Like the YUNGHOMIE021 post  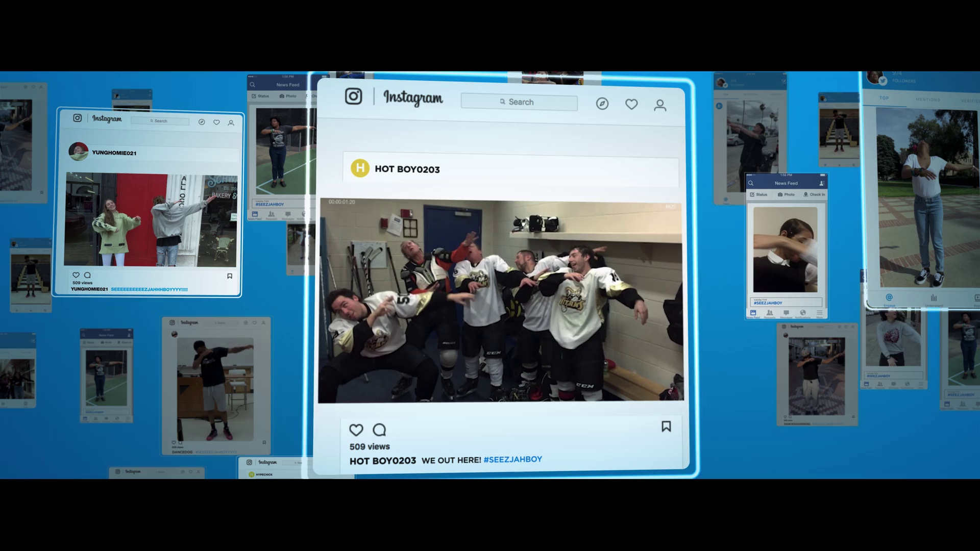pyautogui.click(x=76, y=275)
